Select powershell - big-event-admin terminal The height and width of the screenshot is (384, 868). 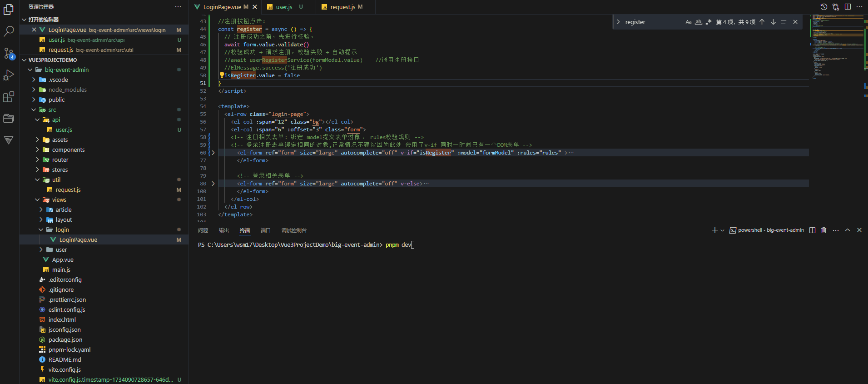pos(767,230)
